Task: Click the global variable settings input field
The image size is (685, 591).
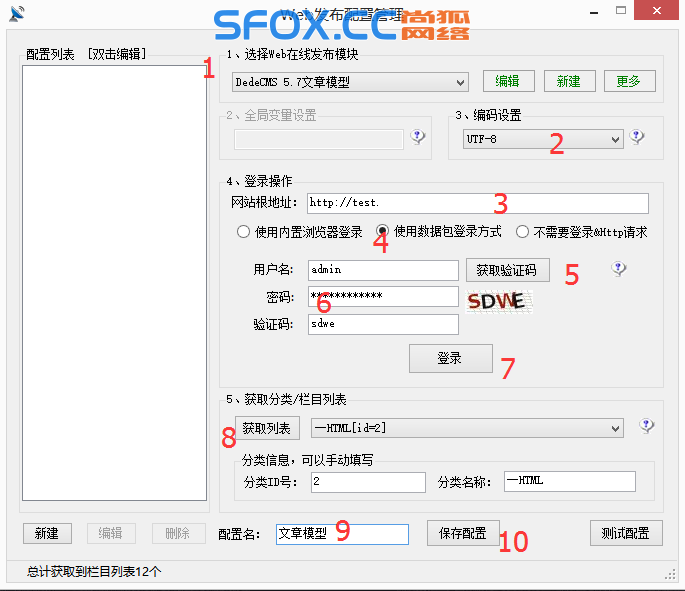Action: click(318, 140)
